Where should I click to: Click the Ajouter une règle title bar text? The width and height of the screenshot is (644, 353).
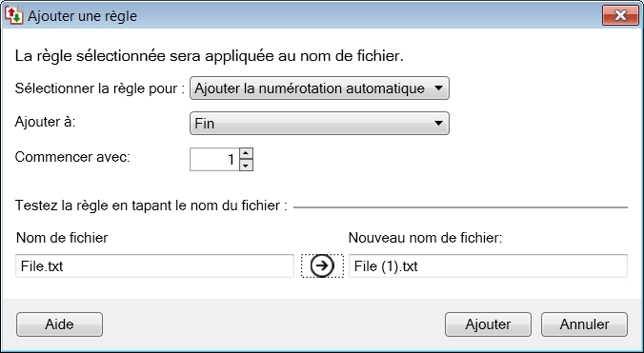(x=82, y=16)
